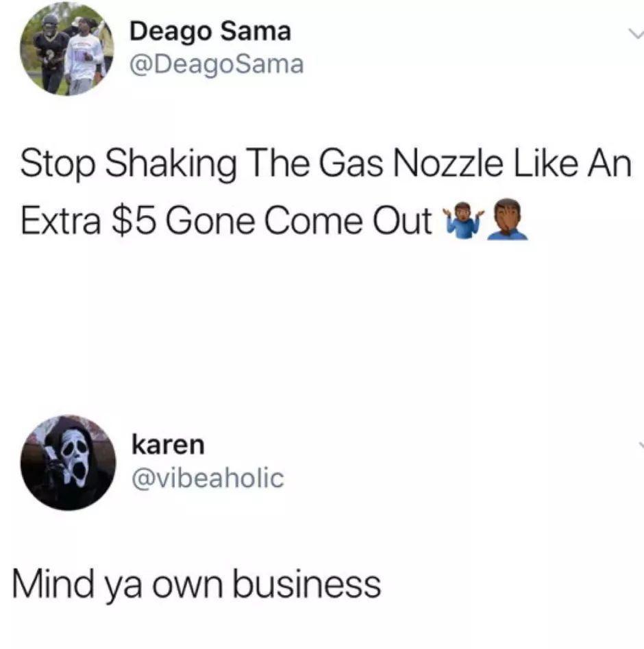Click the words 'Gone Come Out' in the tweet

(299, 221)
